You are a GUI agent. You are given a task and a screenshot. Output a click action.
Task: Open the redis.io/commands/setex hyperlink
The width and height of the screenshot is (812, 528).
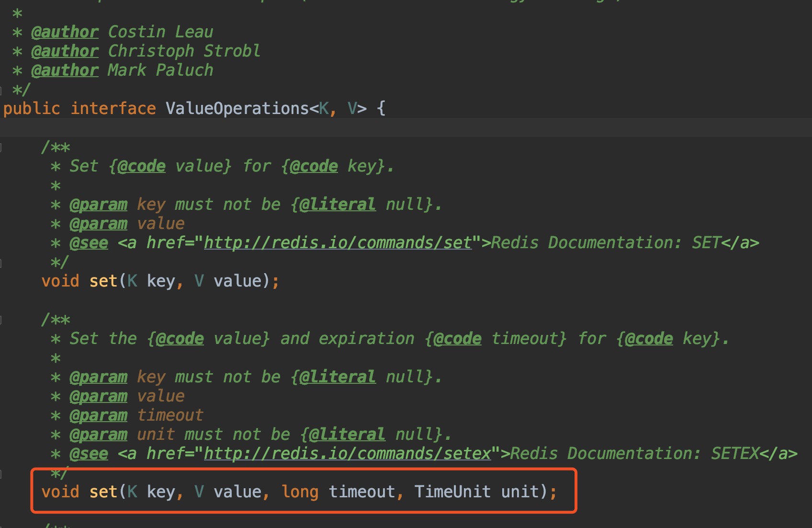(347, 454)
